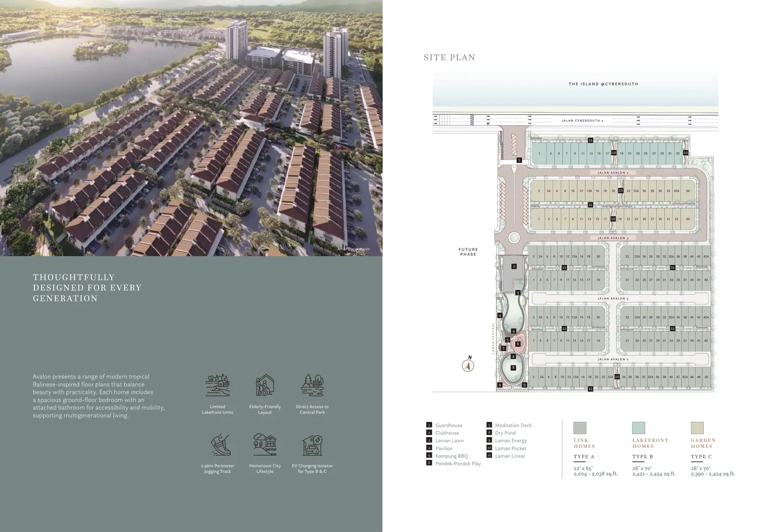Viewport: 765px width, 532px height.
Task: Click "THE ISLAND @CYBERSOUTH" label
Action: pos(603,84)
